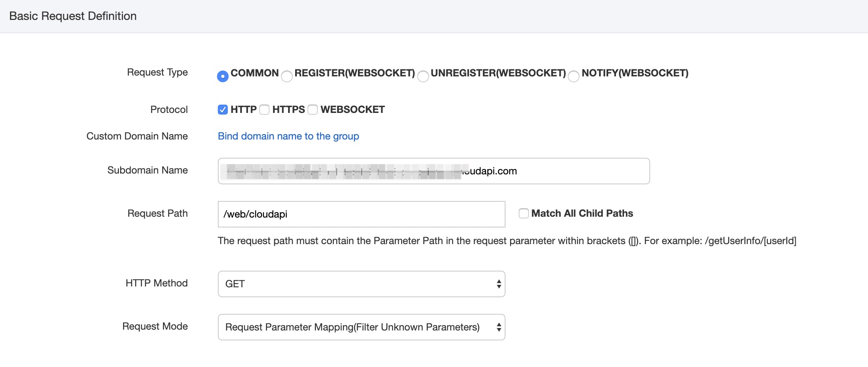Click the HTTPS label text
The width and height of the screenshot is (868, 367).
click(289, 110)
